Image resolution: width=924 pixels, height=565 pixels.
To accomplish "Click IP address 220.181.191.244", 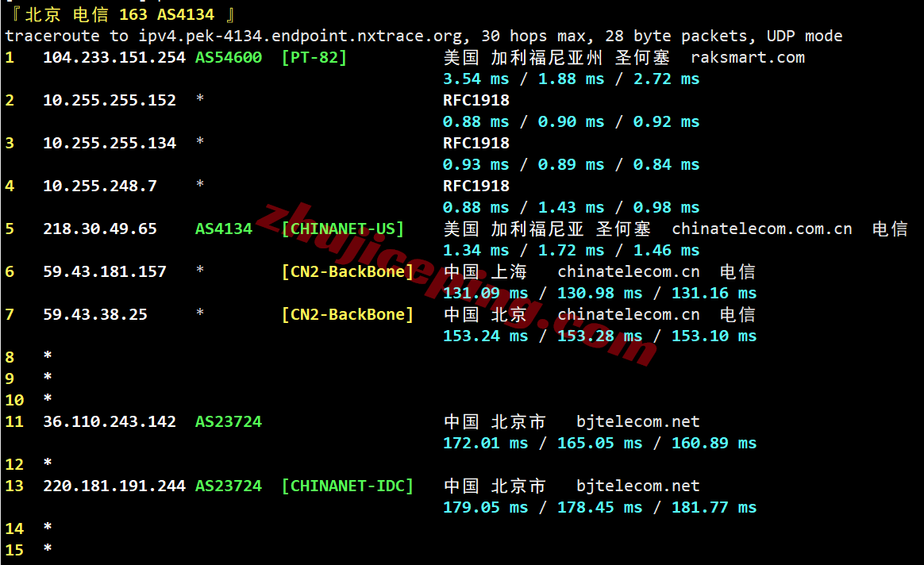I will click(114, 486).
